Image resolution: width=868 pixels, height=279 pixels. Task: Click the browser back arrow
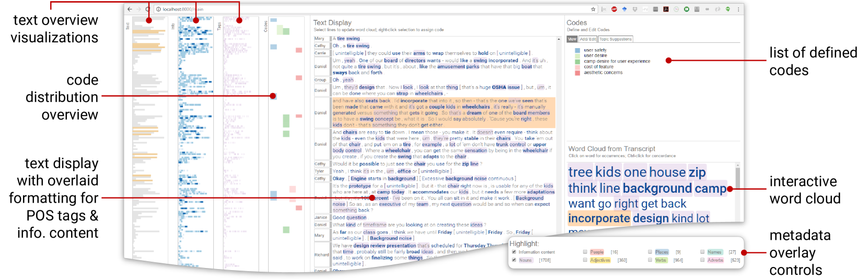130,9
